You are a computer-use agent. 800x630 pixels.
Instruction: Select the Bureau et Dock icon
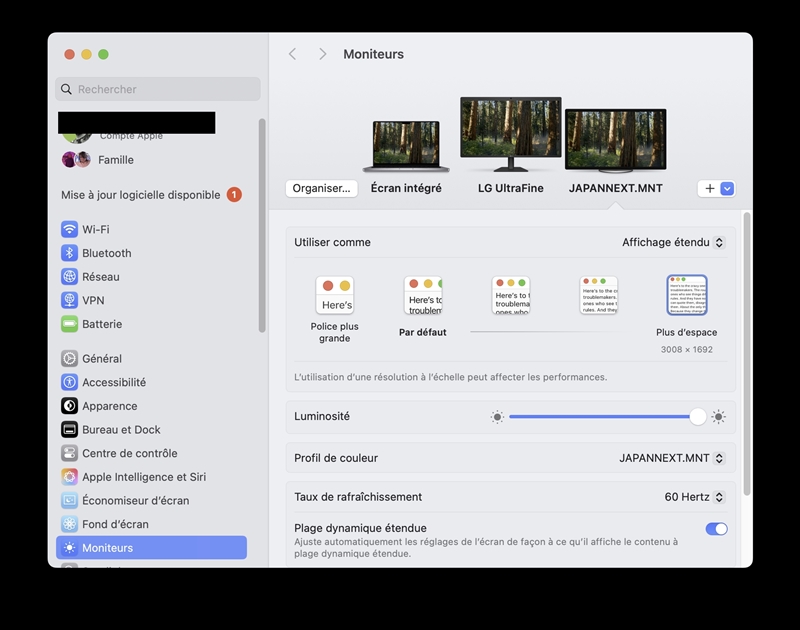pos(69,430)
